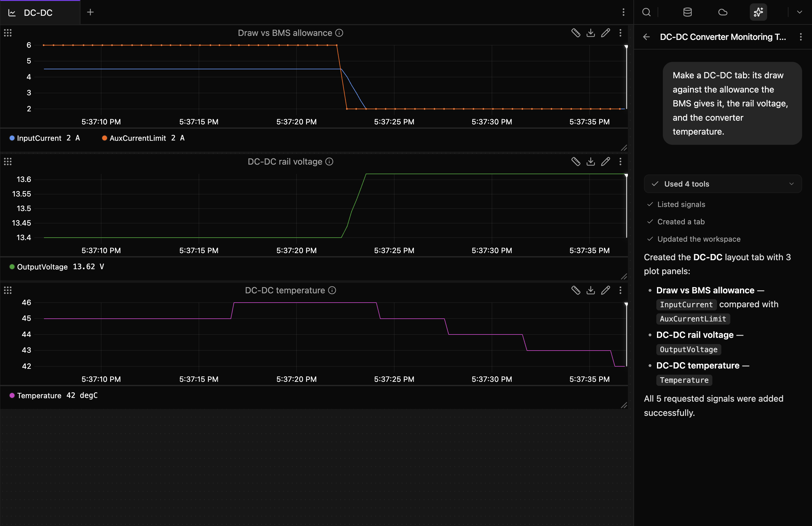This screenshot has width=812, height=526.
Task: Open the database sources icon
Action: [688, 12]
